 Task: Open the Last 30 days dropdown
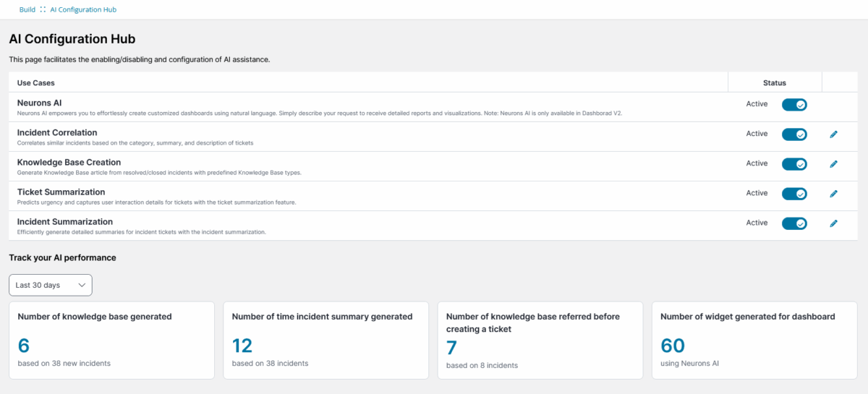pyautogui.click(x=51, y=285)
